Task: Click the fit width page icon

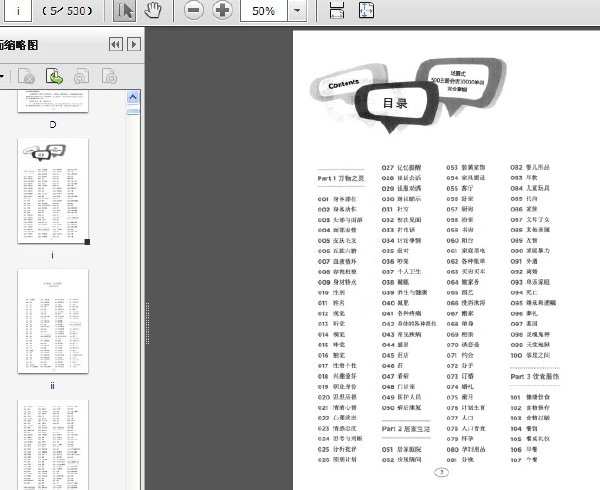Action: [337, 10]
